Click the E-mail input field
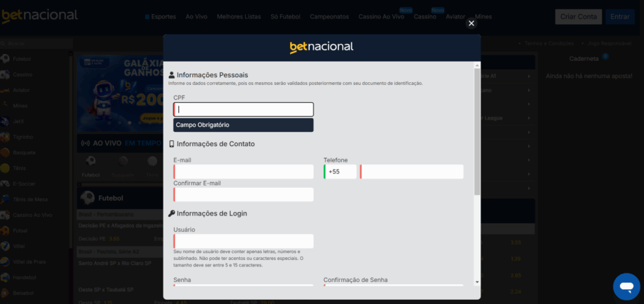The height and width of the screenshot is (304, 644). click(x=243, y=171)
